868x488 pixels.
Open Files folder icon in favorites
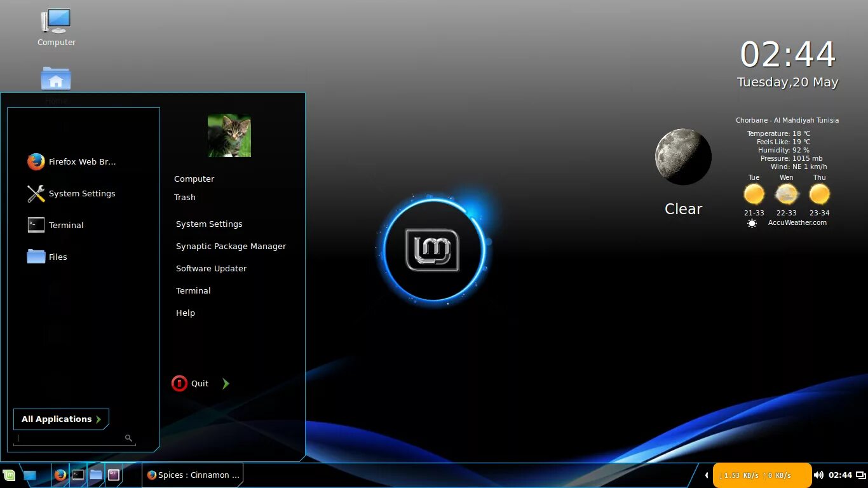(x=36, y=257)
